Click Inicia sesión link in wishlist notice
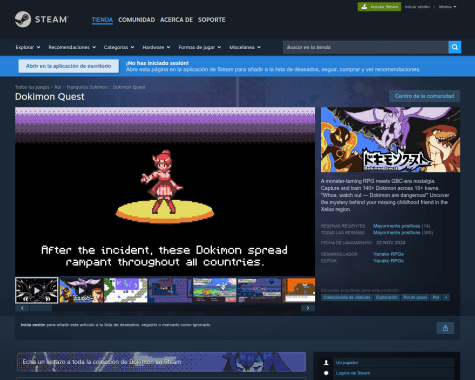Screen dimensions: 475x380 click(33, 325)
